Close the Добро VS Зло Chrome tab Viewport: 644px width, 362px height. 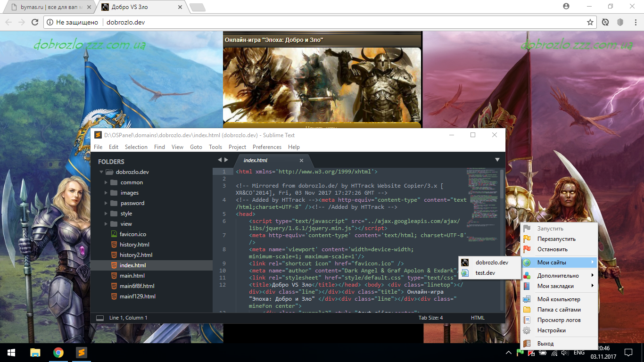click(180, 7)
